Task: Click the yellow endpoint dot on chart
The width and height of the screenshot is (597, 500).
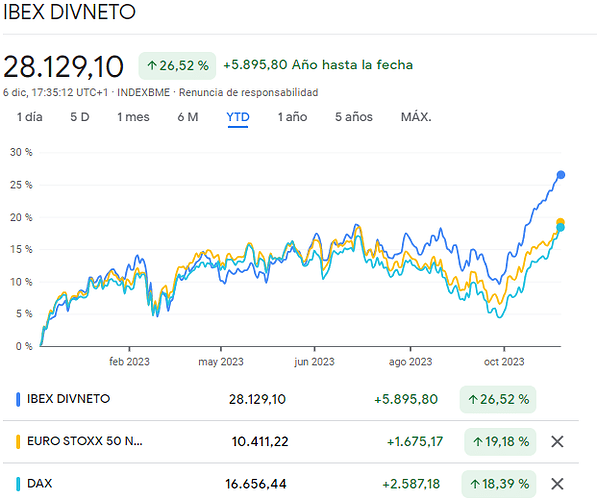Action: click(560, 221)
